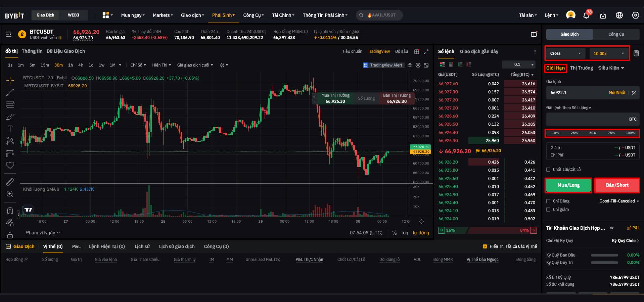Open the apps grid menu icon
Screen dimensions: 644x302
click(x=106, y=15)
